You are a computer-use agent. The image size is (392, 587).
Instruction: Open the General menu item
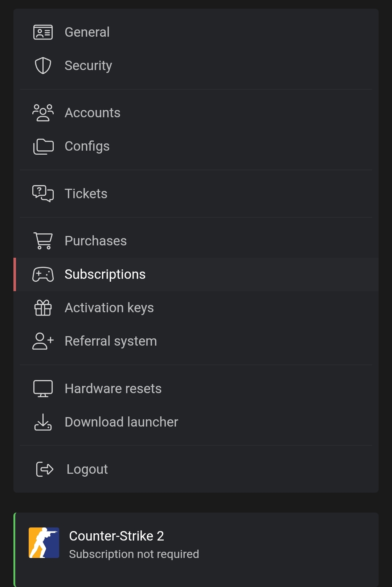click(x=196, y=32)
